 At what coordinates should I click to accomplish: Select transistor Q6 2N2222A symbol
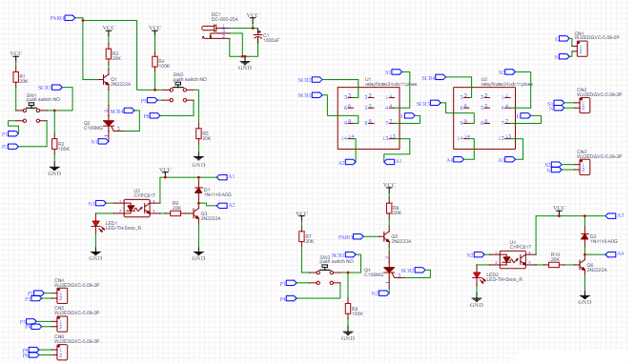pyautogui.click(x=582, y=265)
